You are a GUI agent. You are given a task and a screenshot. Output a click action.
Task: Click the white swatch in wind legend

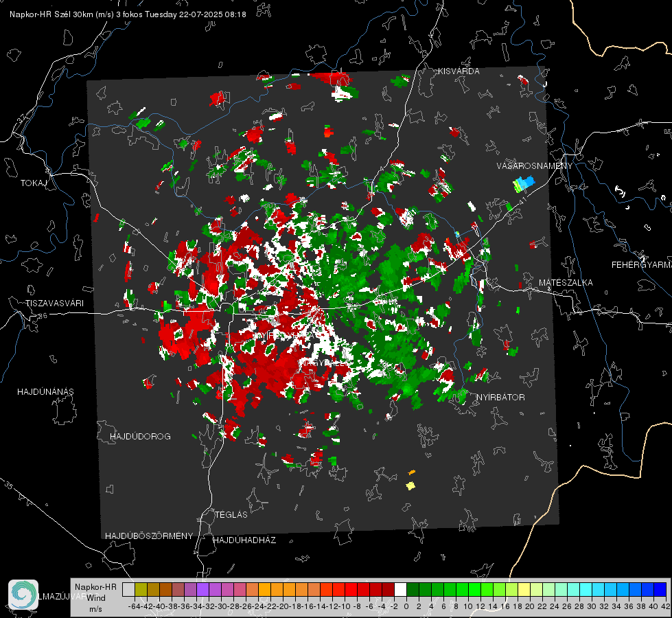400,590
